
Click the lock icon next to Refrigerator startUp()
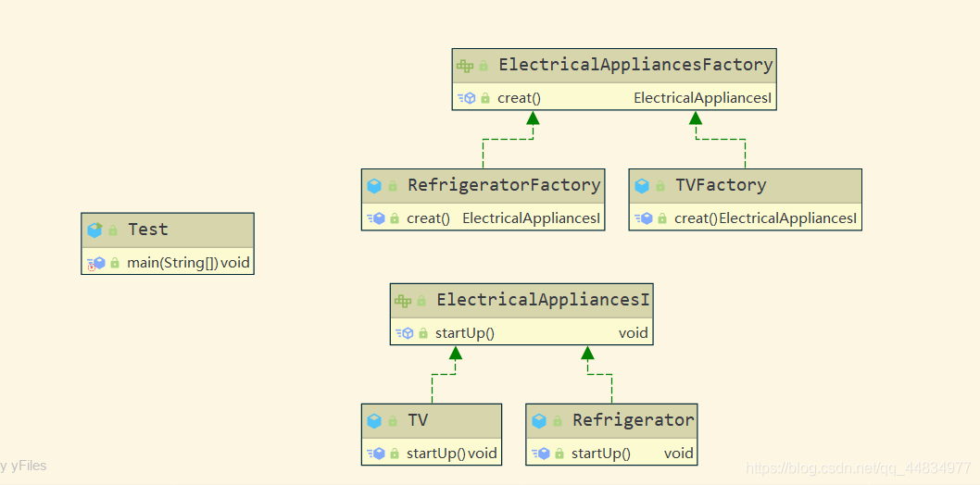coord(559,454)
